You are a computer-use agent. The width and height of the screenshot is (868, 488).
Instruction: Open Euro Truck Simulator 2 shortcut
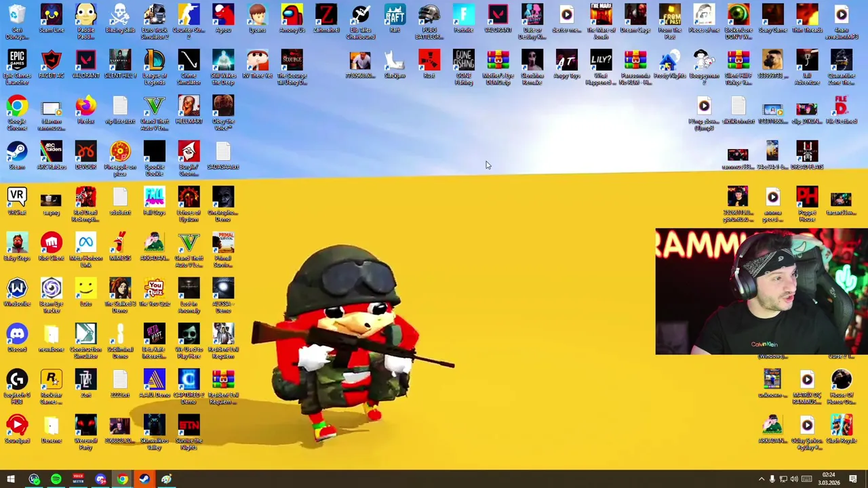pyautogui.click(x=155, y=21)
